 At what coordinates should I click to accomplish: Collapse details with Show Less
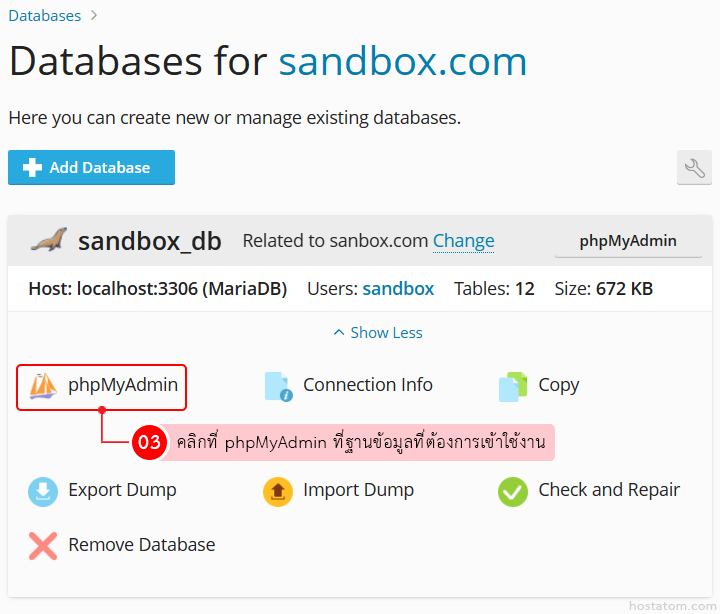pyautogui.click(x=378, y=333)
